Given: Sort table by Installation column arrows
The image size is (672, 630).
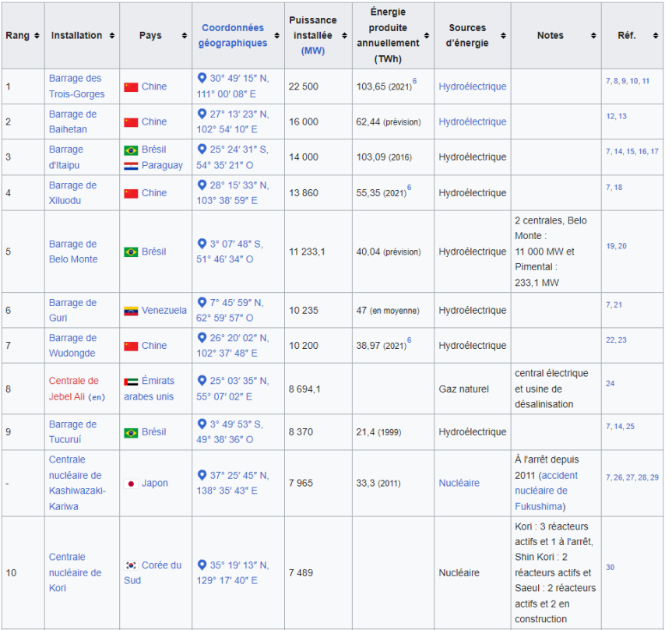Looking at the screenshot, I should click(112, 36).
